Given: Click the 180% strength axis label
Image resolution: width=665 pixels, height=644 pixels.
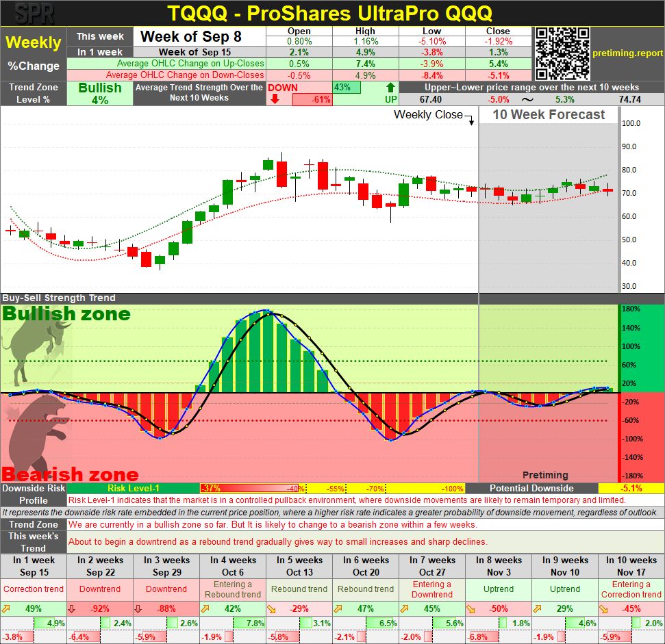Looking at the screenshot, I should pos(631,309).
